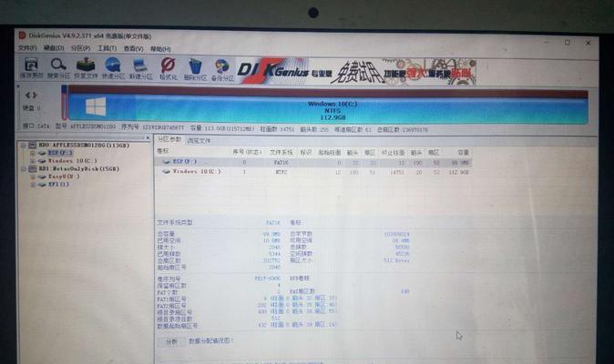Viewport: 614px width, 364px height.
Task: Open the Recover Files (恢复文件) tool
Action: tap(86, 67)
